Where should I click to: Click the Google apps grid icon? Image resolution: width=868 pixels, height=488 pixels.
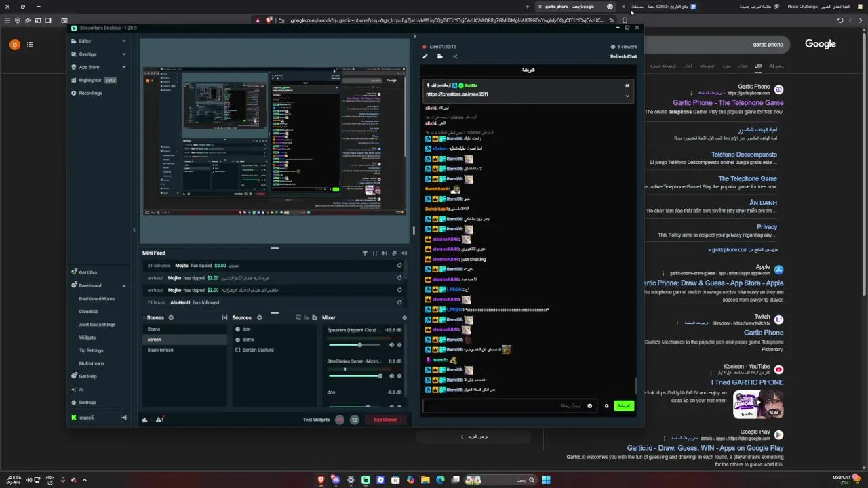click(x=30, y=45)
